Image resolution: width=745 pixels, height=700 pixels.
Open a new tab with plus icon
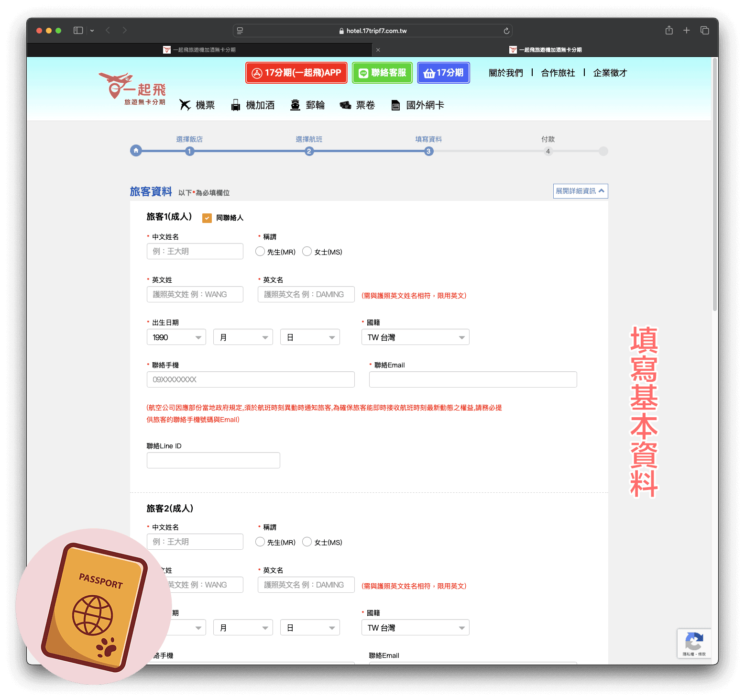click(686, 31)
